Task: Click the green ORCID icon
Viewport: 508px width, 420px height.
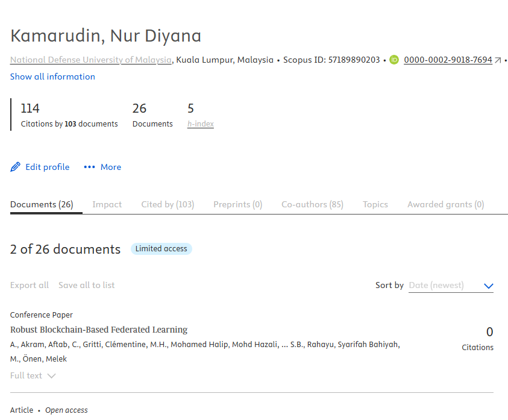Action: click(x=394, y=60)
